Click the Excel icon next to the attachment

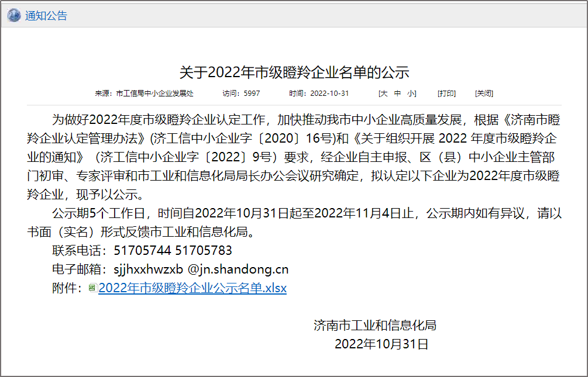point(92,288)
